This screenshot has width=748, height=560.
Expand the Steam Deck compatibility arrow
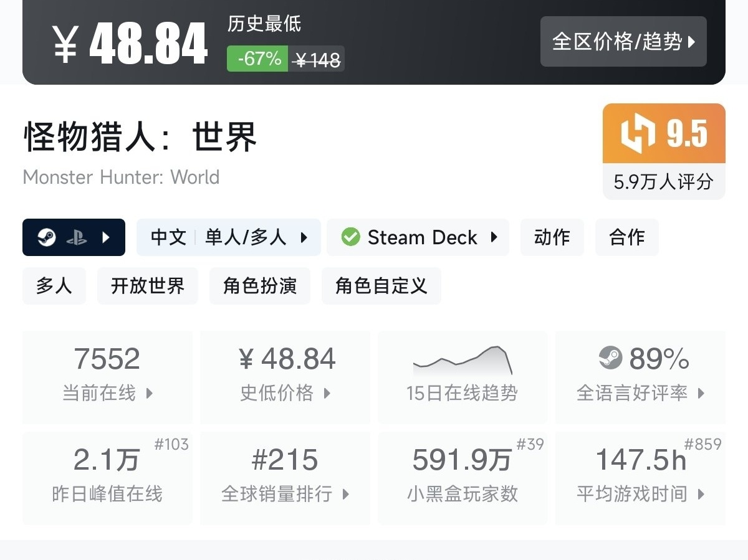coord(494,237)
